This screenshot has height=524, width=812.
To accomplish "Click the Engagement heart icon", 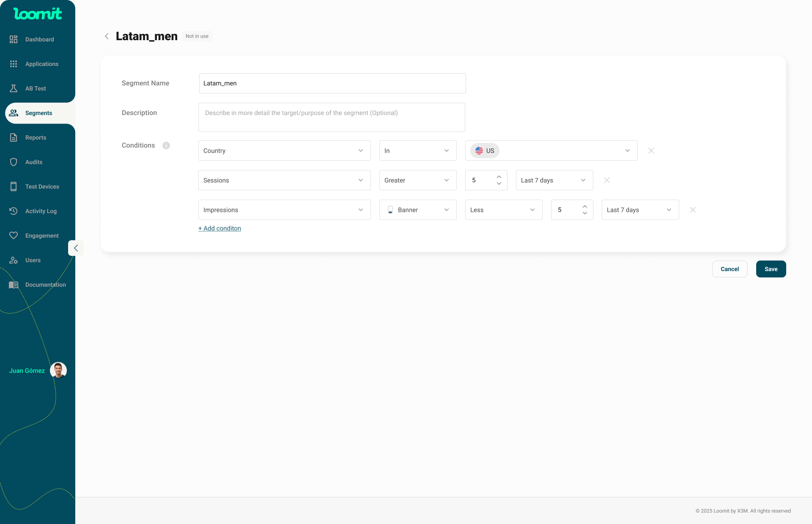I will click(14, 236).
